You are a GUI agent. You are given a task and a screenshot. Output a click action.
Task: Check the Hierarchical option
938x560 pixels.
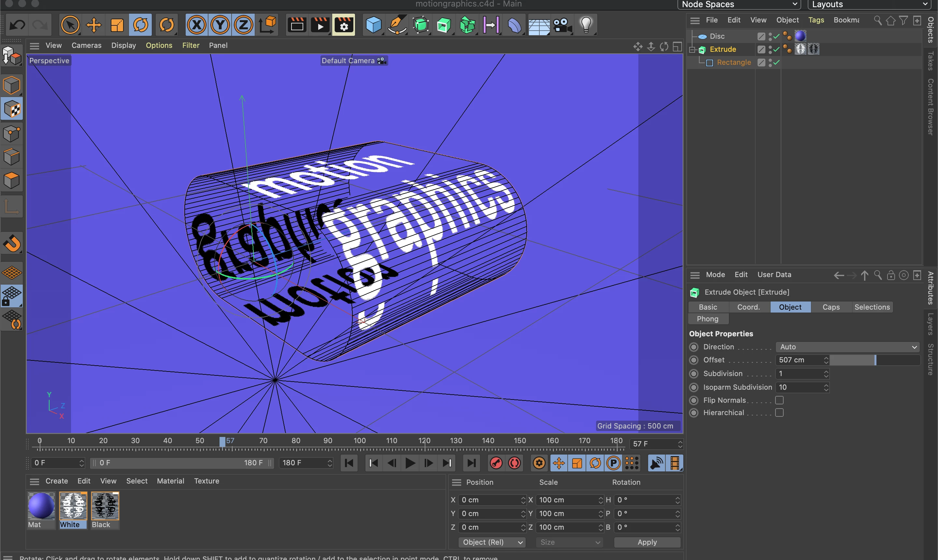point(779,413)
